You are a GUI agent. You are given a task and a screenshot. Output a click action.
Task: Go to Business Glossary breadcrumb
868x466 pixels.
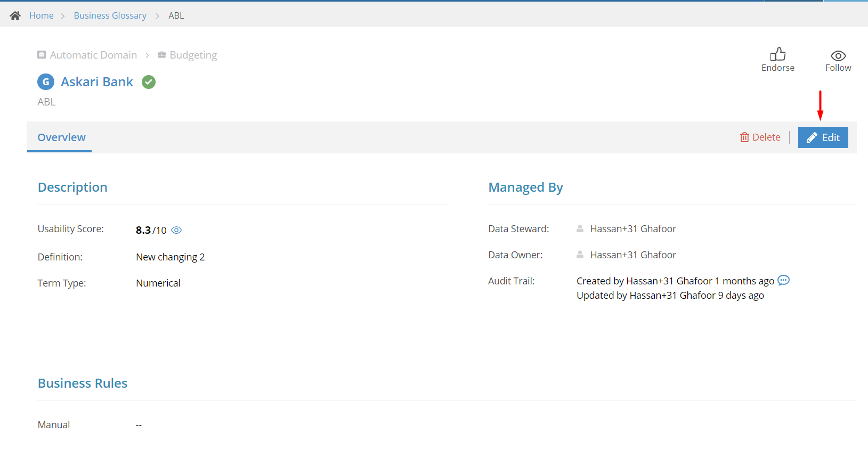tap(110, 15)
